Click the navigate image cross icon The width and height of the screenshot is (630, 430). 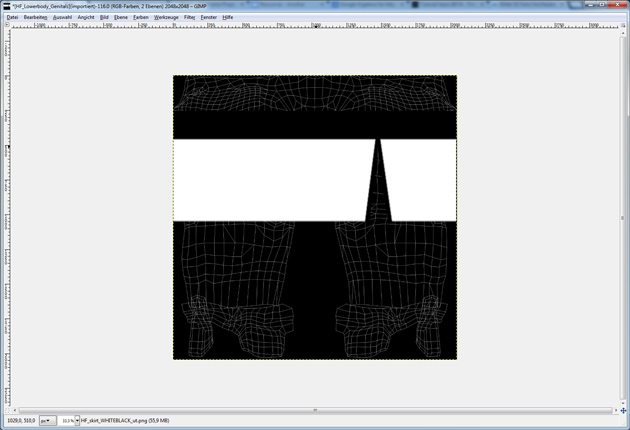[x=623, y=410]
